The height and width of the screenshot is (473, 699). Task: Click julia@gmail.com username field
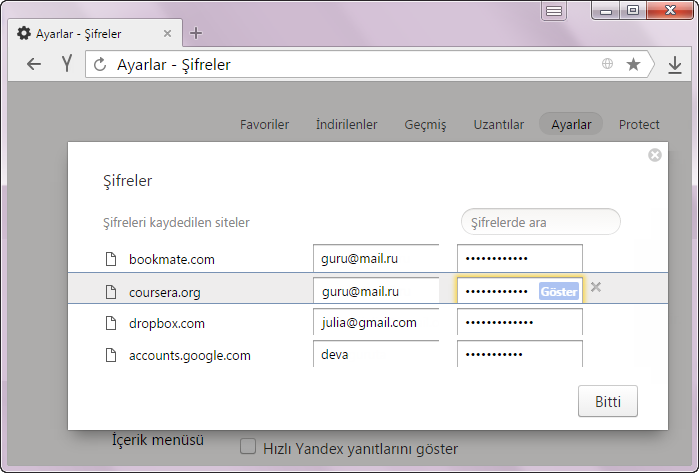tap(376, 322)
